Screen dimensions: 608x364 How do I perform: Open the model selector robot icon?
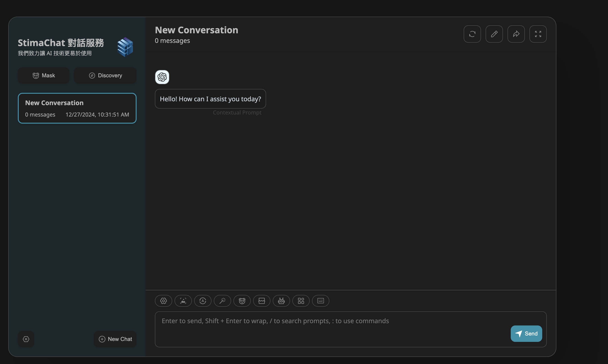coord(281,301)
